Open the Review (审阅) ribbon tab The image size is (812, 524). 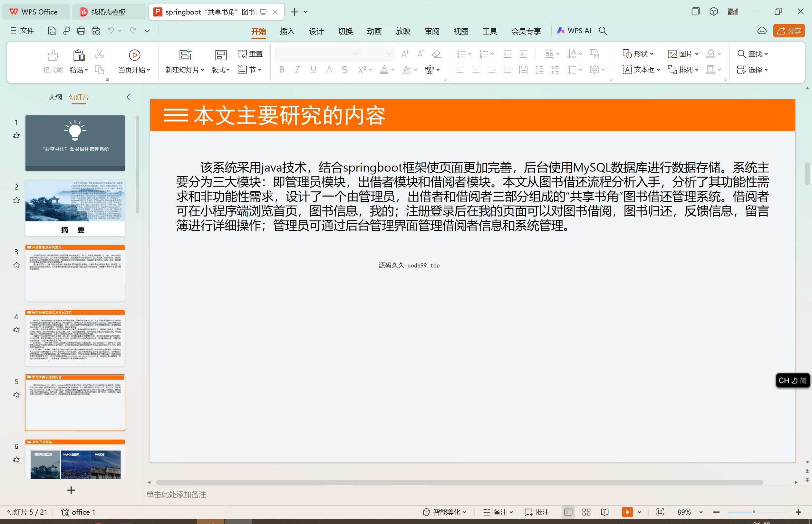tap(432, 31)
